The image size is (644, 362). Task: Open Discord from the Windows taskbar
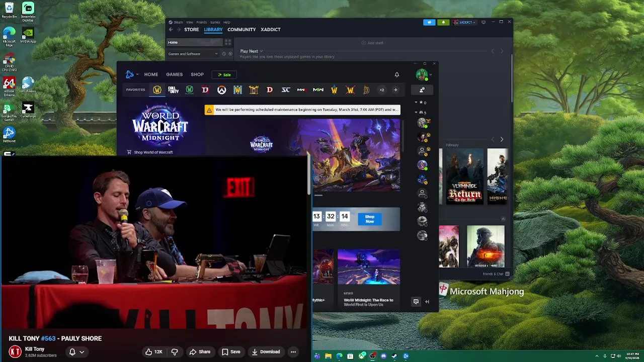(383, 356)
